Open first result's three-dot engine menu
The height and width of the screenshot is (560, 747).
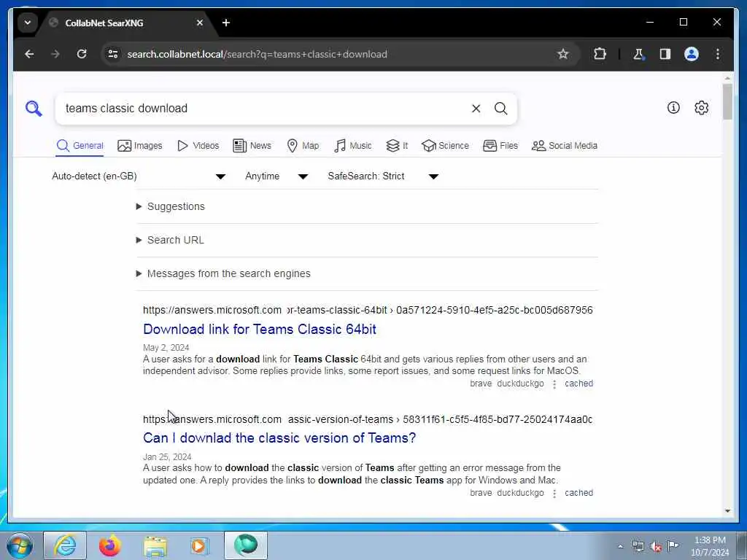554,384
